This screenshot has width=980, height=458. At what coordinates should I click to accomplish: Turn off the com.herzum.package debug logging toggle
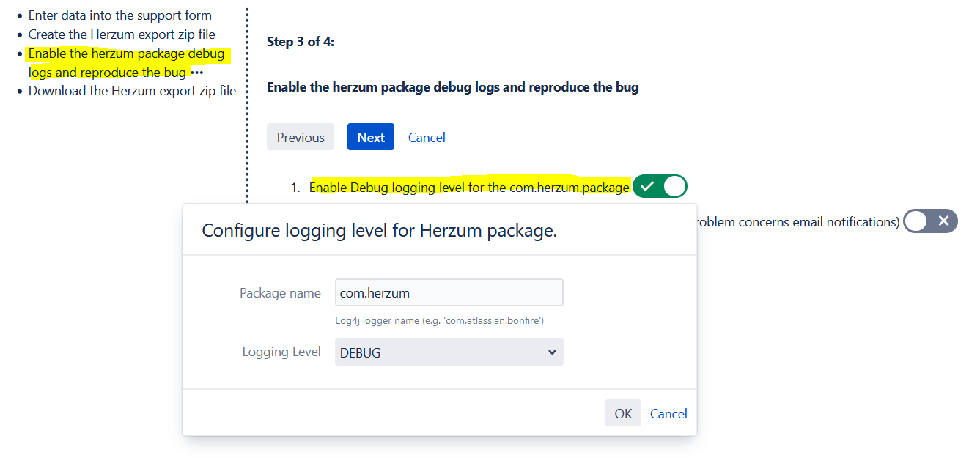point(660,187)
